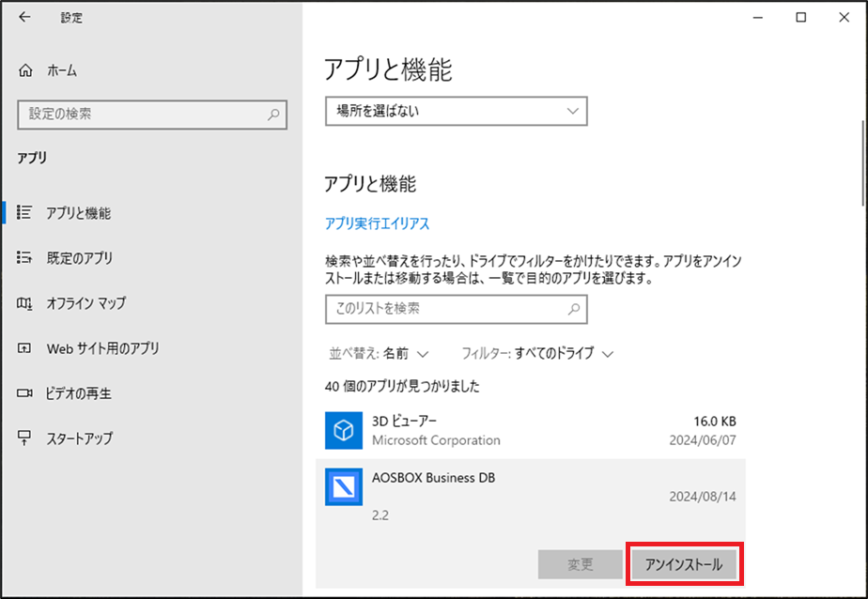Go back with the arrow icon

click(x=24, y=17)
